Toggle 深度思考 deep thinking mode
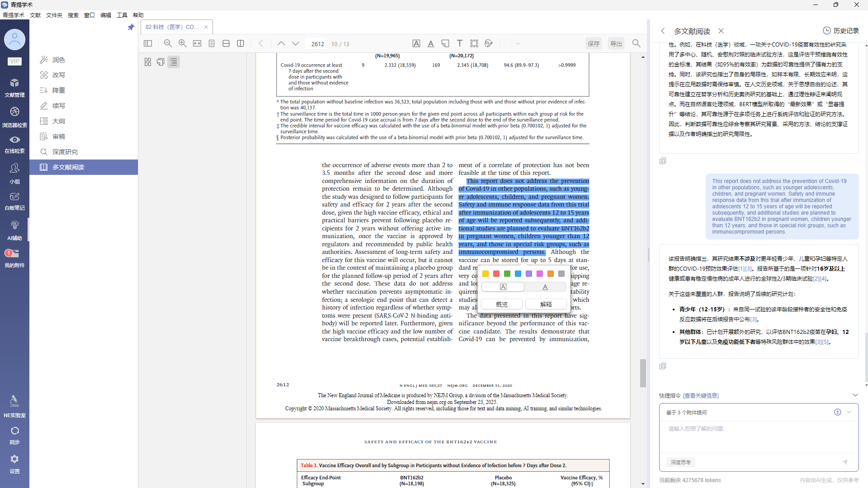The height and width of the screenshot is (488, 868). 680,462
